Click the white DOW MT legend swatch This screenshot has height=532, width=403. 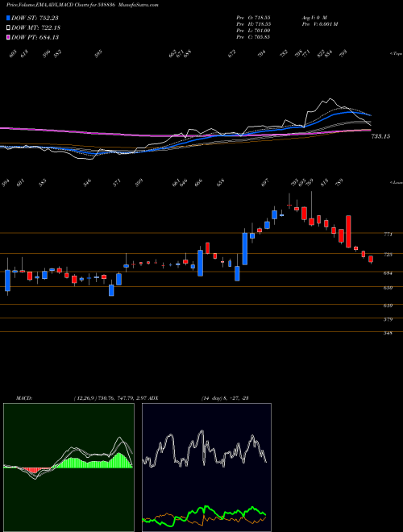point(8,28)
